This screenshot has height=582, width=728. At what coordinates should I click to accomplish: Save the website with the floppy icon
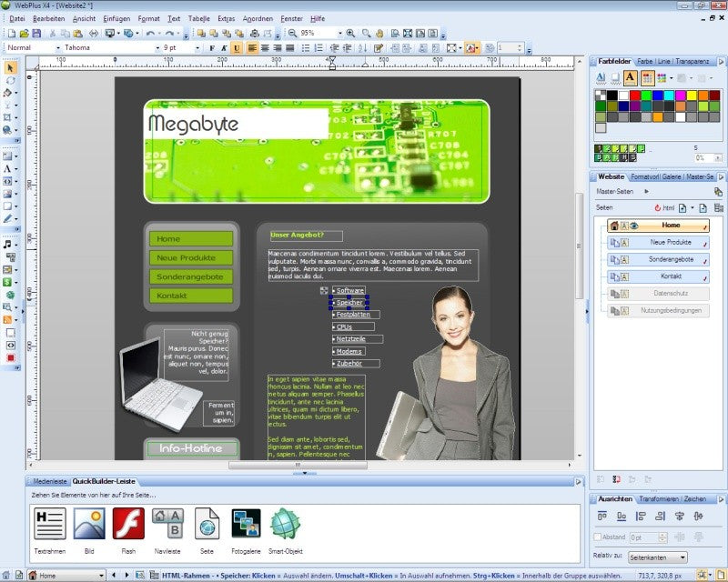36,34
